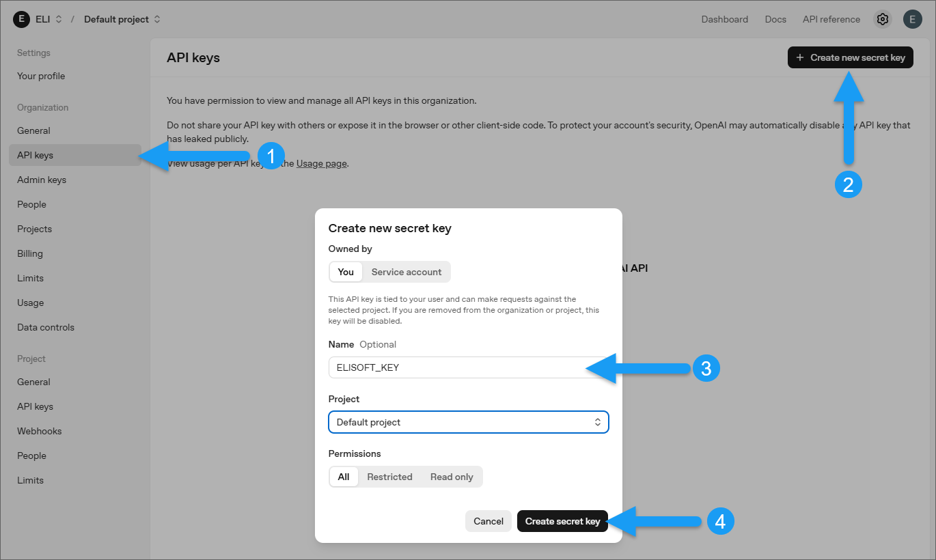Click the user avatar in top right

(913, 19)
